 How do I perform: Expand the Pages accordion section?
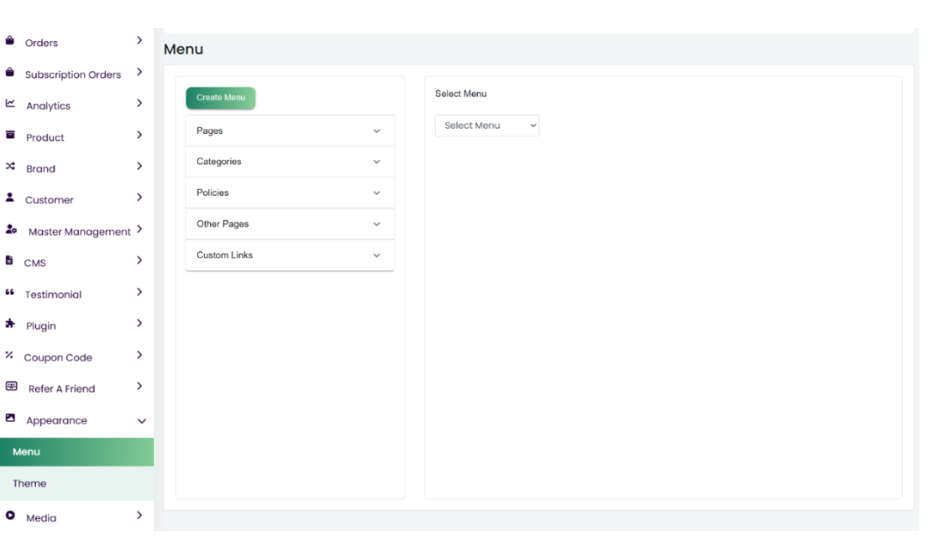tap(290, 131)
